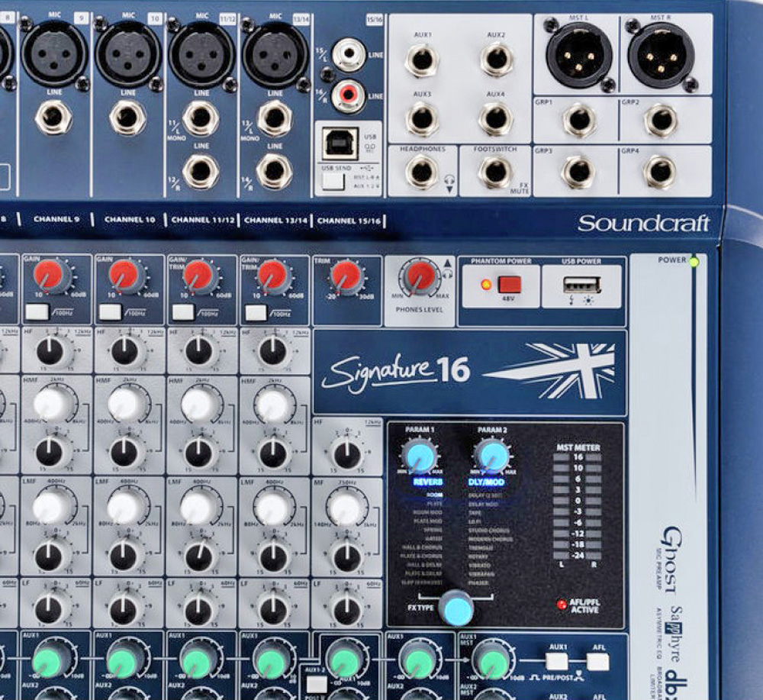Click the Signature 16 logo plate
Viewport: 763px width, 700px height.
469,372
